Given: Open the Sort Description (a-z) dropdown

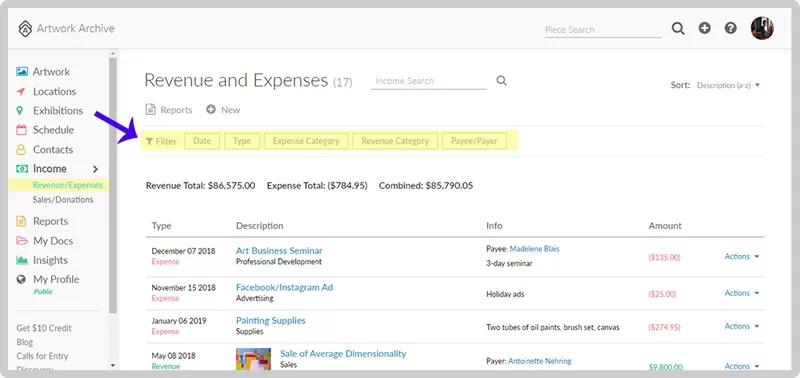Looking at the screenshot, I should click(x=728, y=85).
